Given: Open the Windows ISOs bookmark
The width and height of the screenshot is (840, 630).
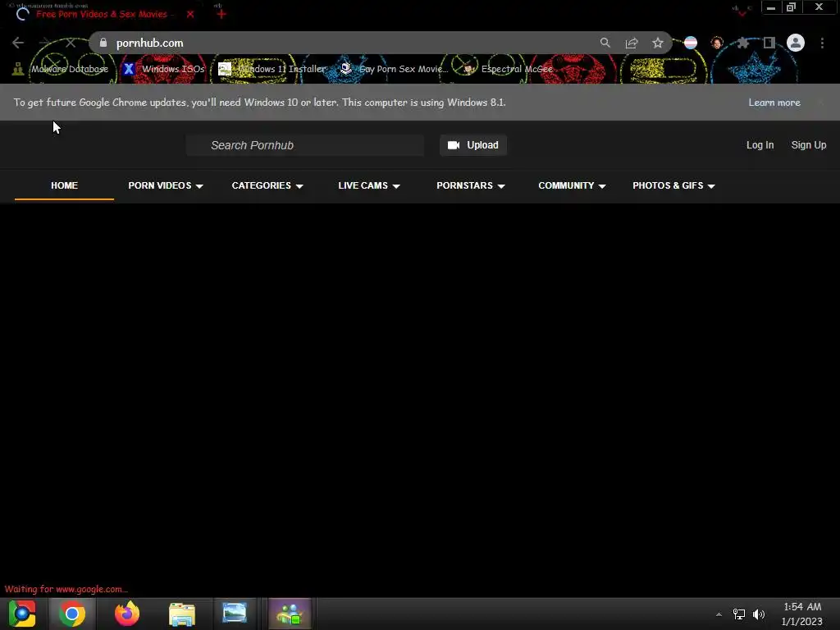Looking at the screenshot, I should pyautogui.click(x=163, y=69).
